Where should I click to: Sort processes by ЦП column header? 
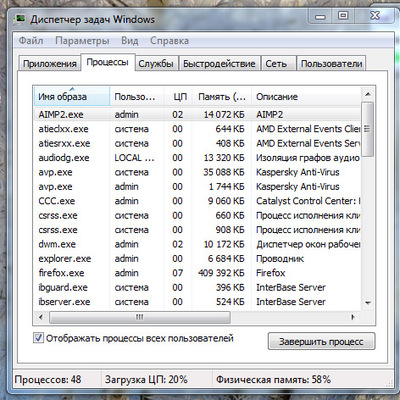pyautogui.click(x=178, y=97)
